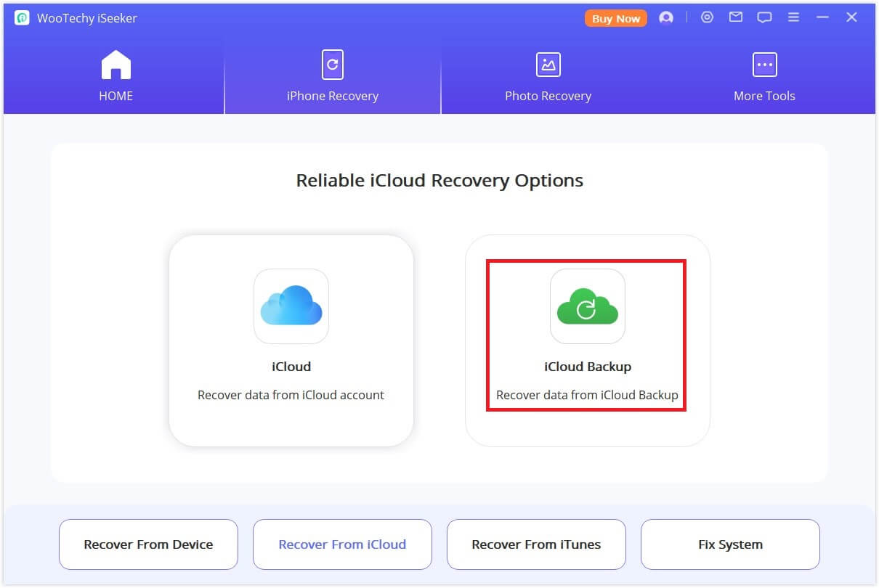Click the Photo Recovery picture icon
The width and height of the screenshot is (879, 588).
click(x=548, y=64)
